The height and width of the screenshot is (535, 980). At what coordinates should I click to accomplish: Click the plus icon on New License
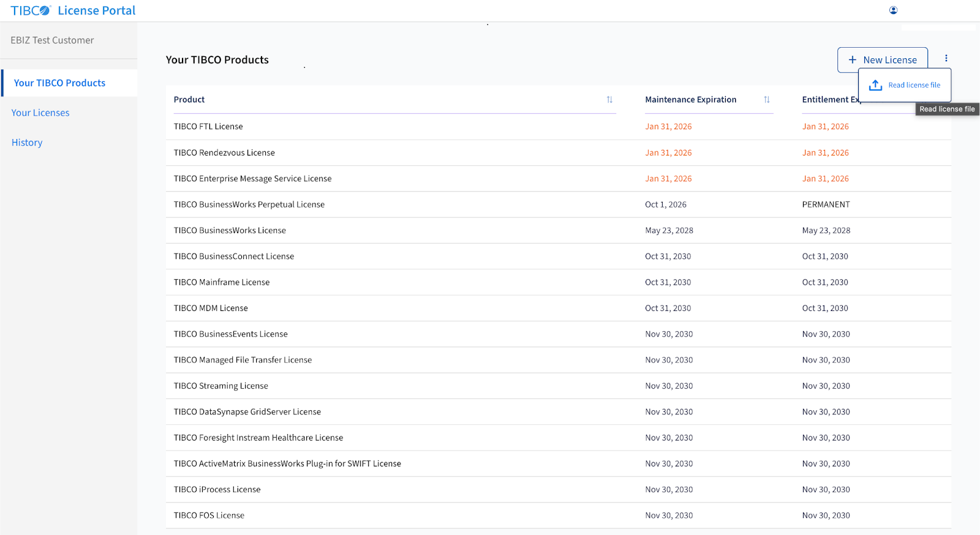[x=852, y=60]
